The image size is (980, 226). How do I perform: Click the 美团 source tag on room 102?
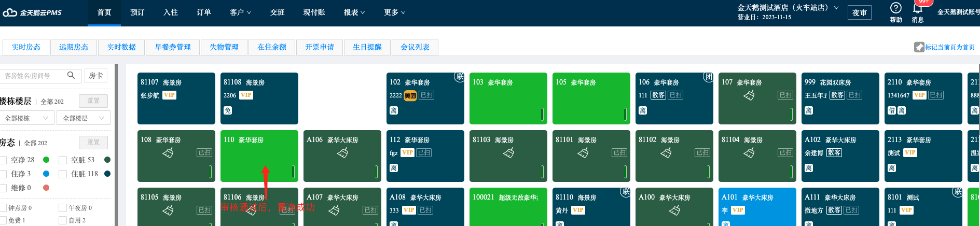click(x=410, y=95)
